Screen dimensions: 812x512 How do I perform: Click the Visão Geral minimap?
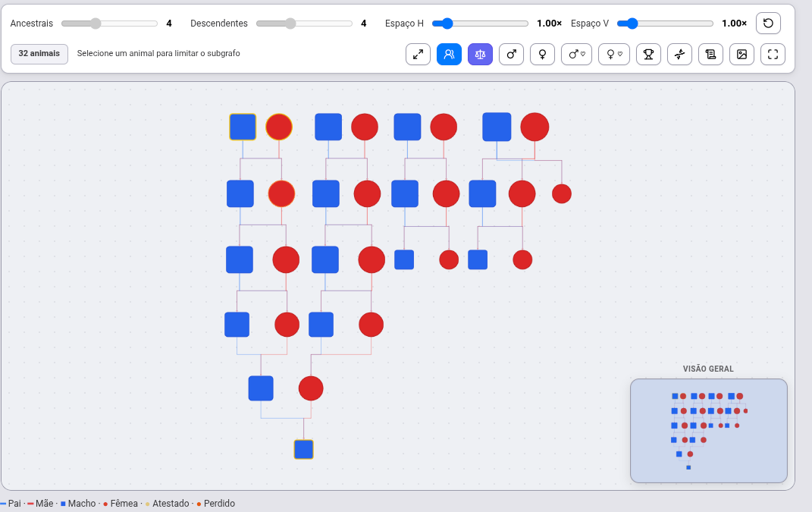pos(708,431)
